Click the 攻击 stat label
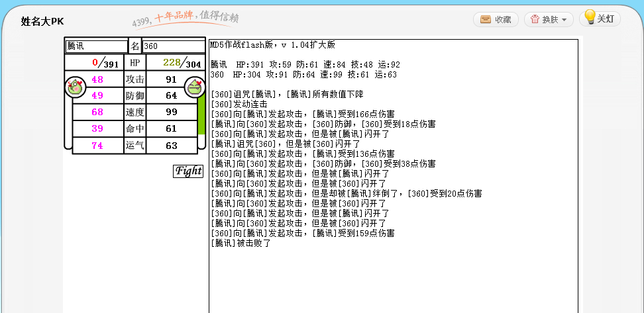Image resolution: width=644 pixels, height=313 pixels. 134,79
